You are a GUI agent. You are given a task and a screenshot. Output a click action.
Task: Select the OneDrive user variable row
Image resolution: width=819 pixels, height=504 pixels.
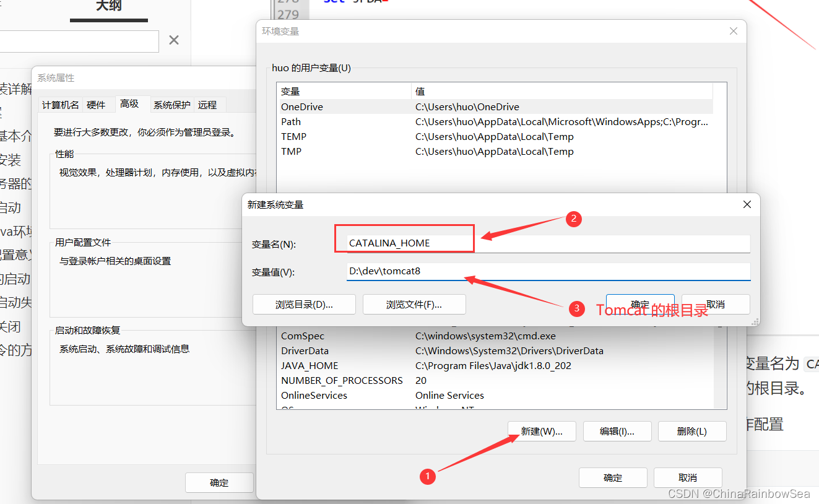495,106
